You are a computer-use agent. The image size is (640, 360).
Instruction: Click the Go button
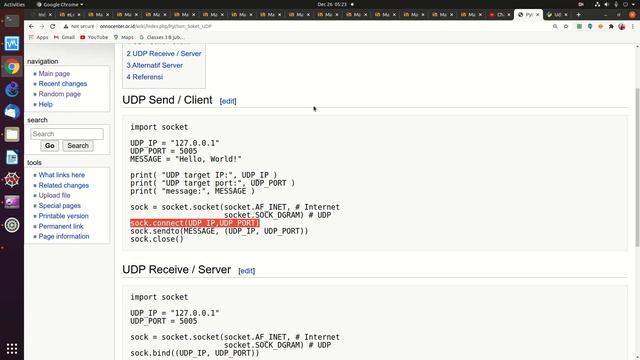(x=50, y=146)
